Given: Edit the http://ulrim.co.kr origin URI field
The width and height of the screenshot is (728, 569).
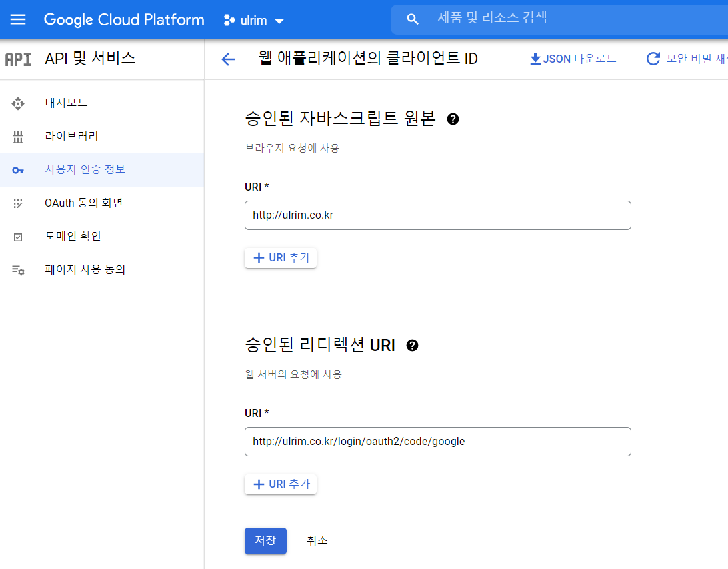Looking at the screenshot, I should pos(438,215).
